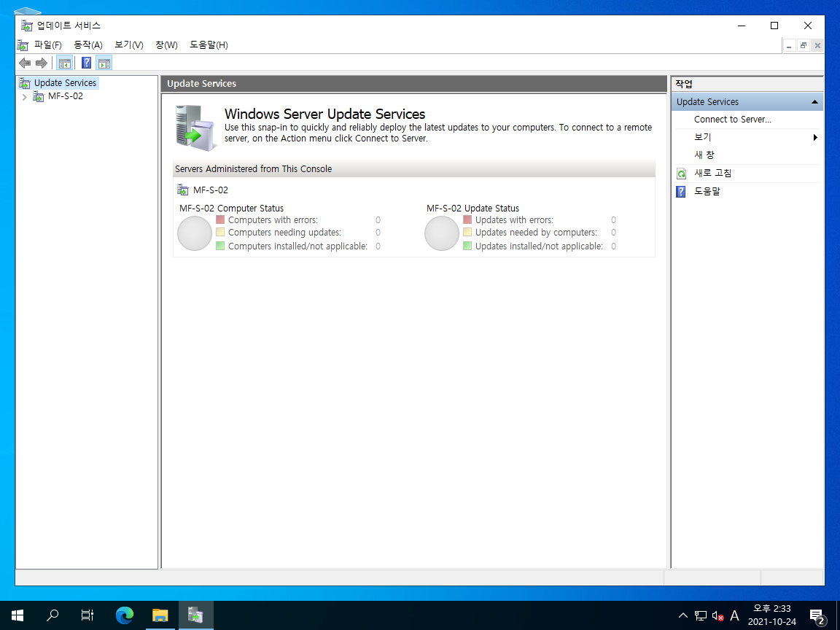
Task: Click the green Computers installed/not applicable swatch
Action: coord(220,246)
